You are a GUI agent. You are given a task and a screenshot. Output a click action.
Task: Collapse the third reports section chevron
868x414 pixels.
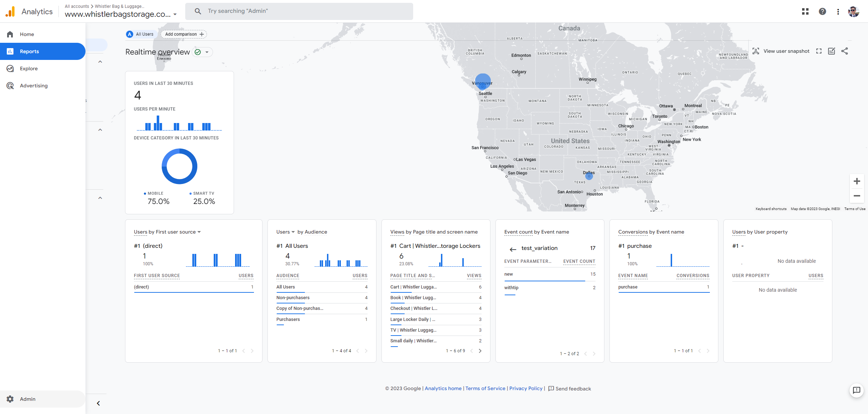[x=100, y=198]
